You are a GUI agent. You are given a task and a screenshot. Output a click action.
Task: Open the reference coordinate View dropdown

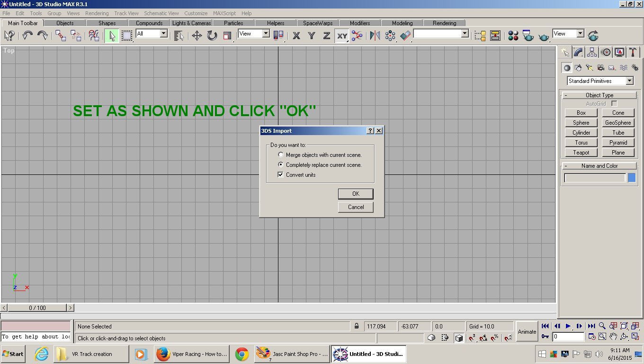[253, 34]
